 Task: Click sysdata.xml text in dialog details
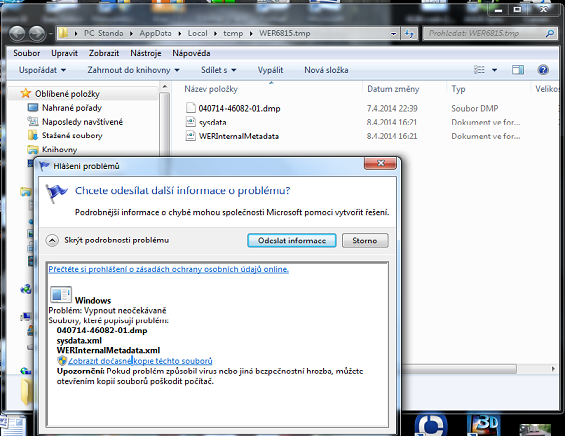click(79, 341)
